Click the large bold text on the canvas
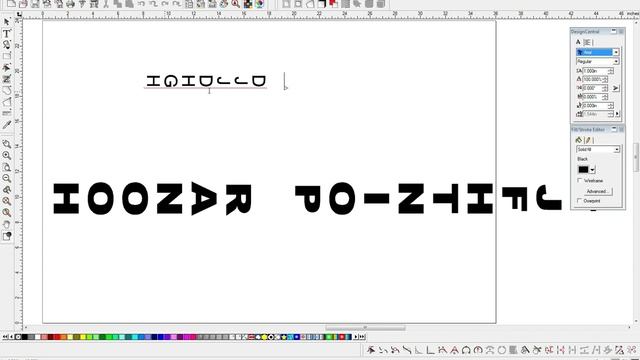640x360 pixels. click(x=308, y=199)
